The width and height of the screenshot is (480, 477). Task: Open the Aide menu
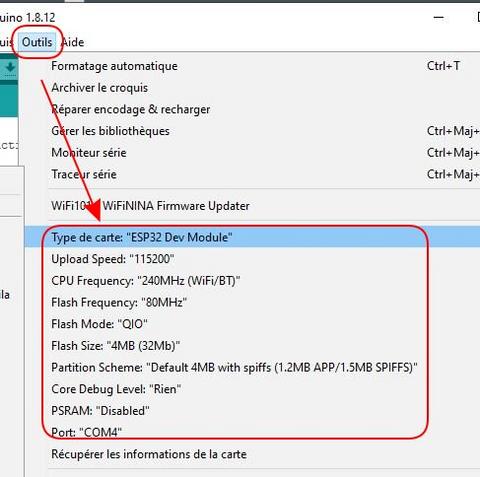coord(73,42)
